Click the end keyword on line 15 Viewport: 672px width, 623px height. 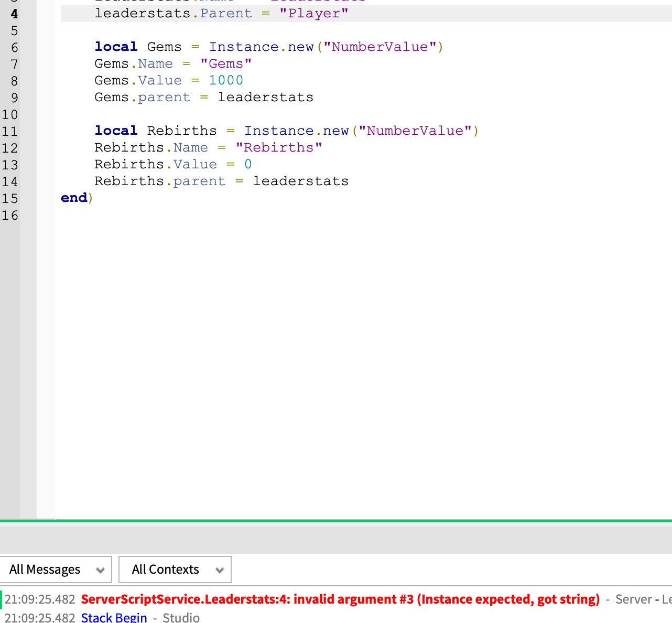pos(73,198)
